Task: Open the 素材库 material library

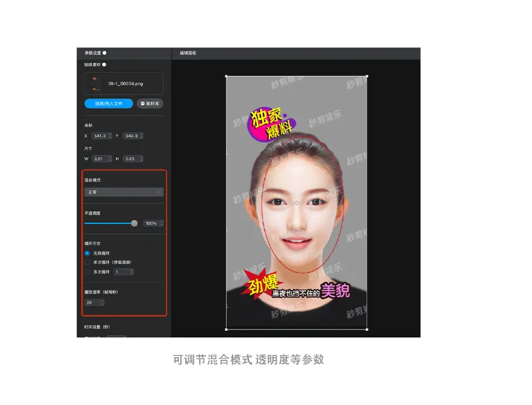Action: coord(150,104)
